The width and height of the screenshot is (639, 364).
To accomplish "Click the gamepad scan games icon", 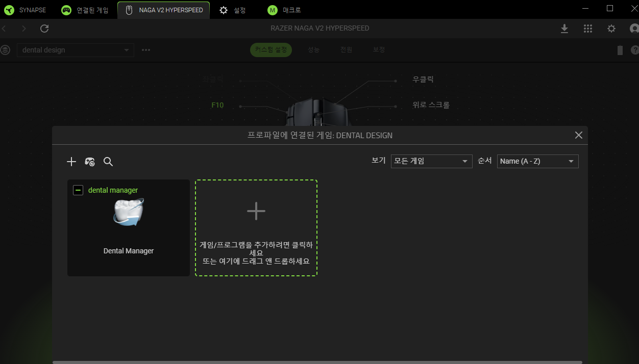I will [90, 162].
